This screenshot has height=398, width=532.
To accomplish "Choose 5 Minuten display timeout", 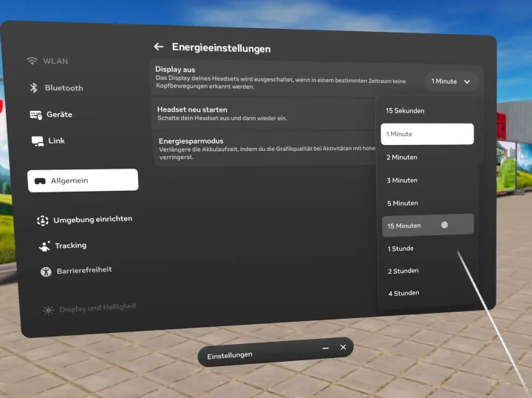I will point(428,203).
